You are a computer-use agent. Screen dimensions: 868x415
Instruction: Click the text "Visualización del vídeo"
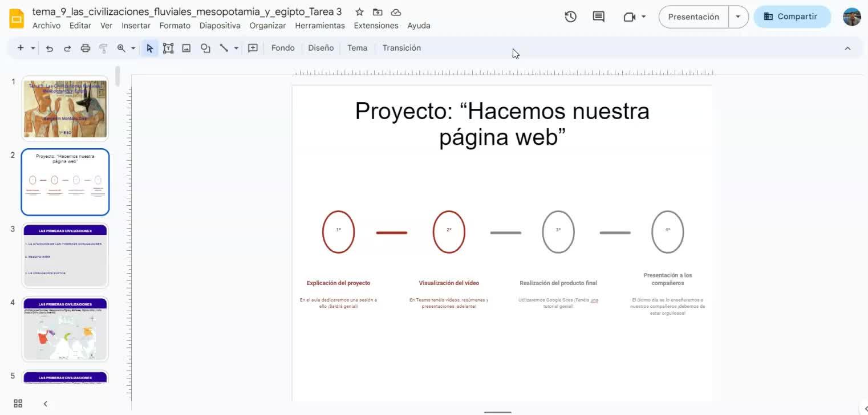pyautogui.click(x=449, y=283)
